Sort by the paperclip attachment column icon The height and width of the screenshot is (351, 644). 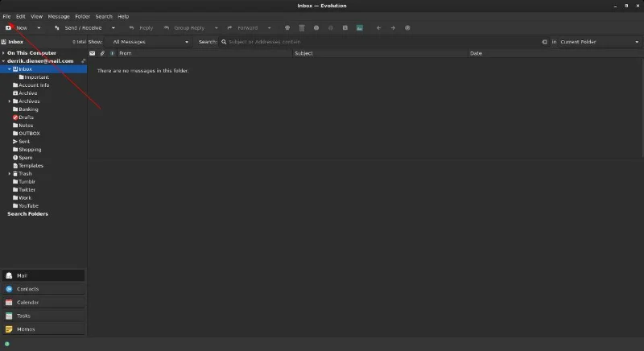click(x=102, y=53)
